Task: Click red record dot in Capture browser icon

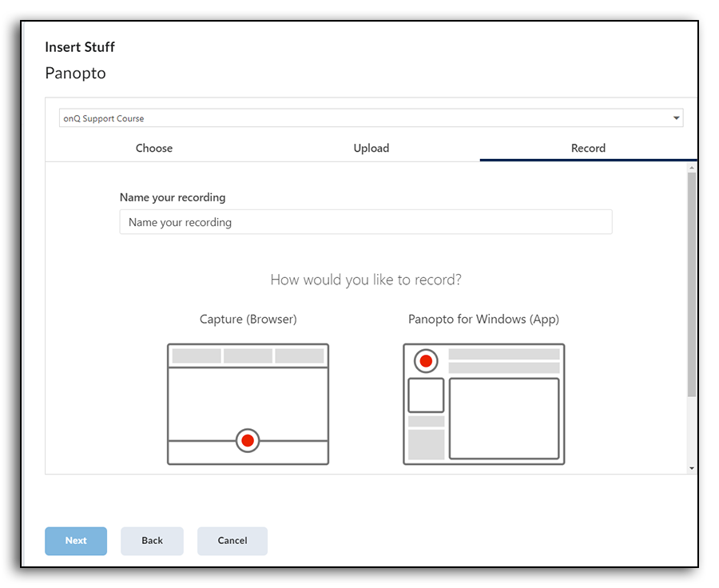Action: [x=248, y=440]
